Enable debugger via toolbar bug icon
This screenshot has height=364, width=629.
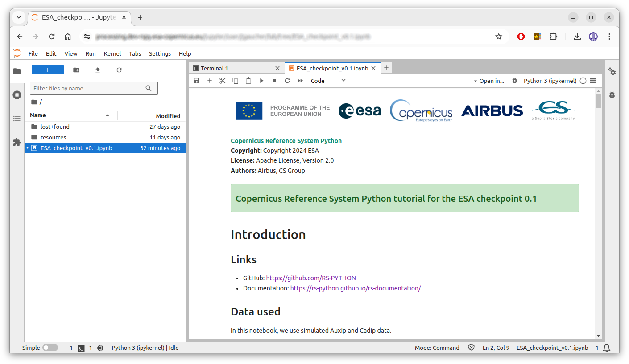click(x=515, y=81)
